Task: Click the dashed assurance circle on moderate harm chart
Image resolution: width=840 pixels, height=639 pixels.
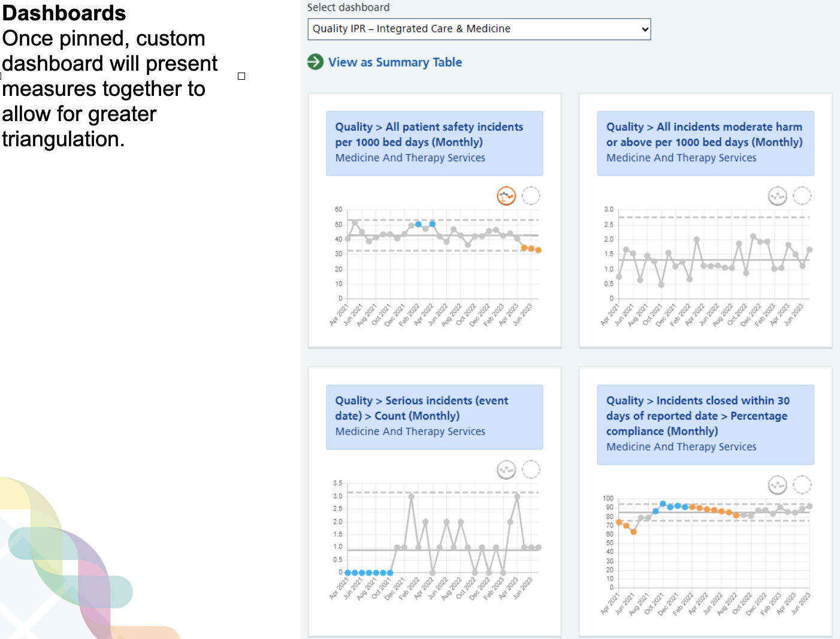Action: click(803, 196)
